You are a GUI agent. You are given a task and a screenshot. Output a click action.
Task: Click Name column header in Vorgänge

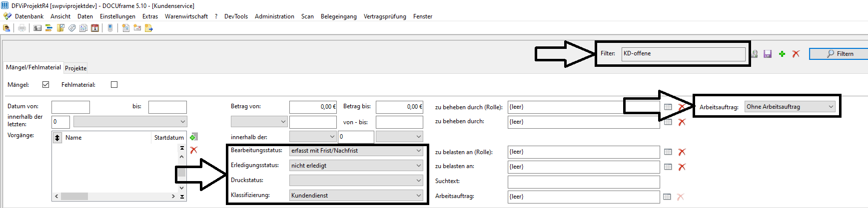point(107,138)
